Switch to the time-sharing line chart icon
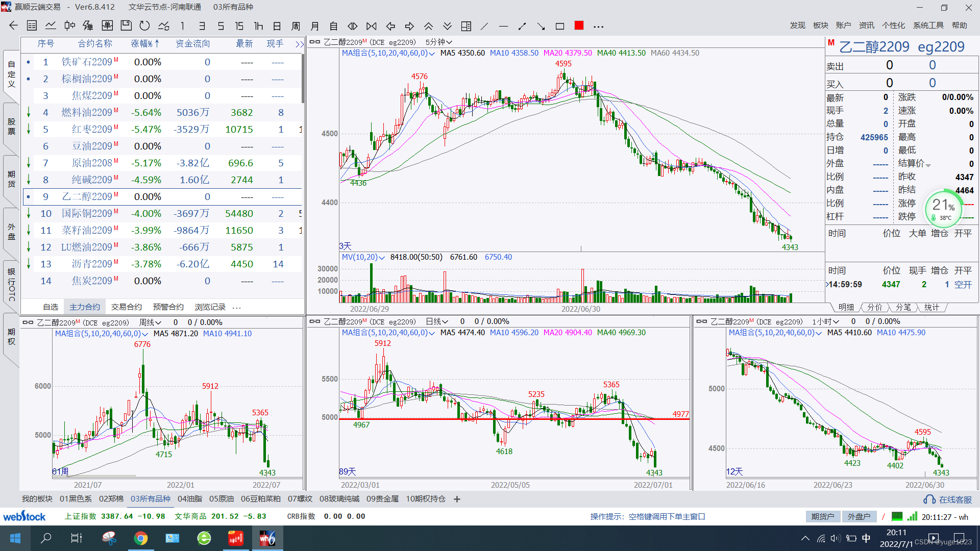This screenshot has width=980, height=551. pos(51,26)
